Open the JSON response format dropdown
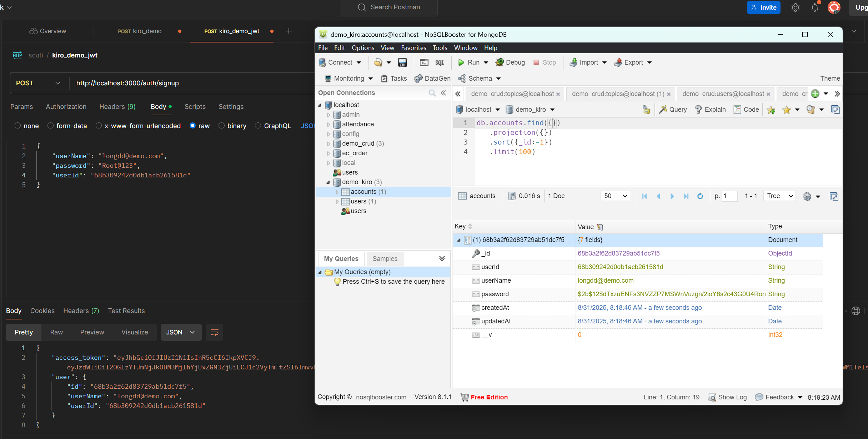This screenshot has height=439, width=868. click(x=181, y=332)
